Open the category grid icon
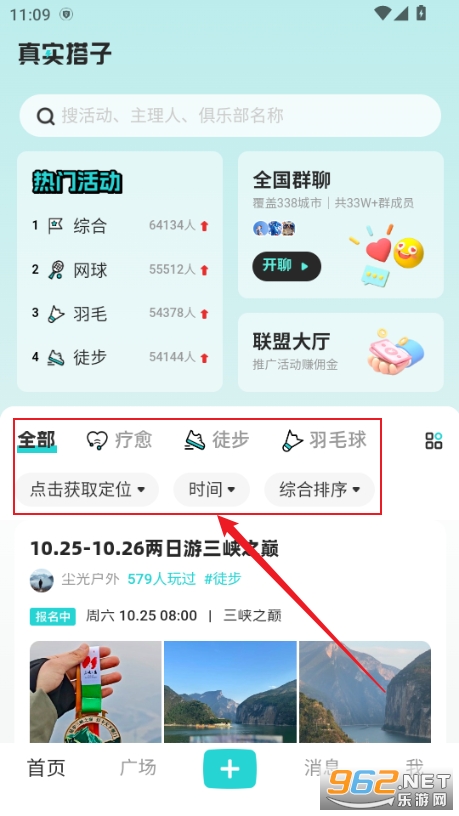The image size is (459, 816). point(434,440)
